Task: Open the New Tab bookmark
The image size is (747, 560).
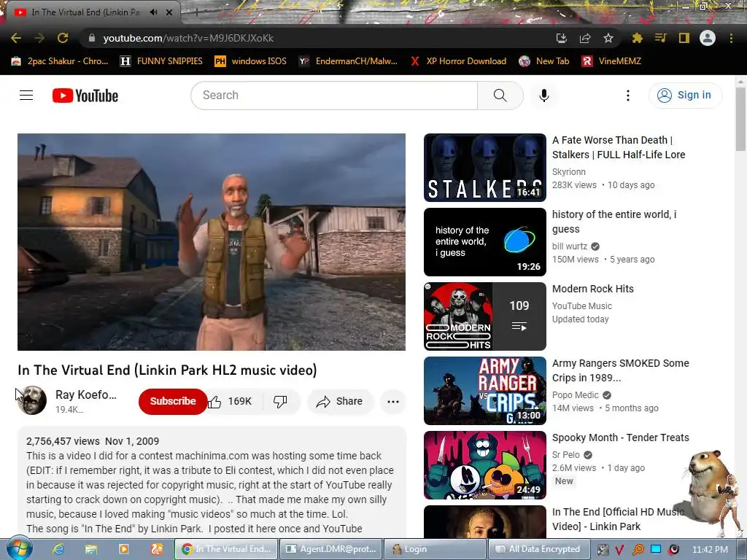Action: click(x=544, y=61)
